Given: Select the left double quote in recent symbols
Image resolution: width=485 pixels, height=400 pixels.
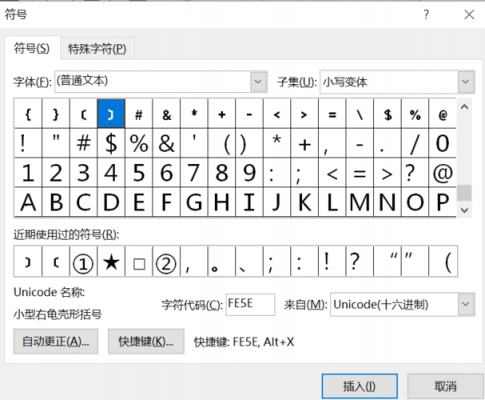Looking at the screenshot, I should pyautogui.click(x=387, y=262).
